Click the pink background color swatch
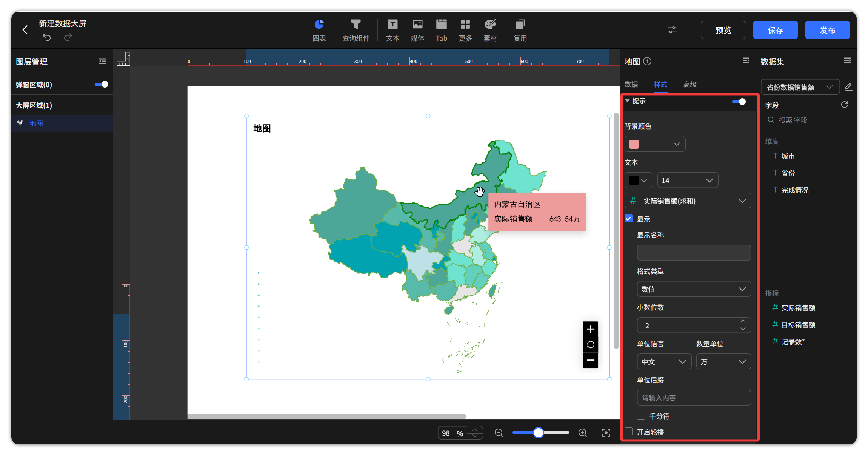This screenshot has height=452, width=868. (634, 144)
